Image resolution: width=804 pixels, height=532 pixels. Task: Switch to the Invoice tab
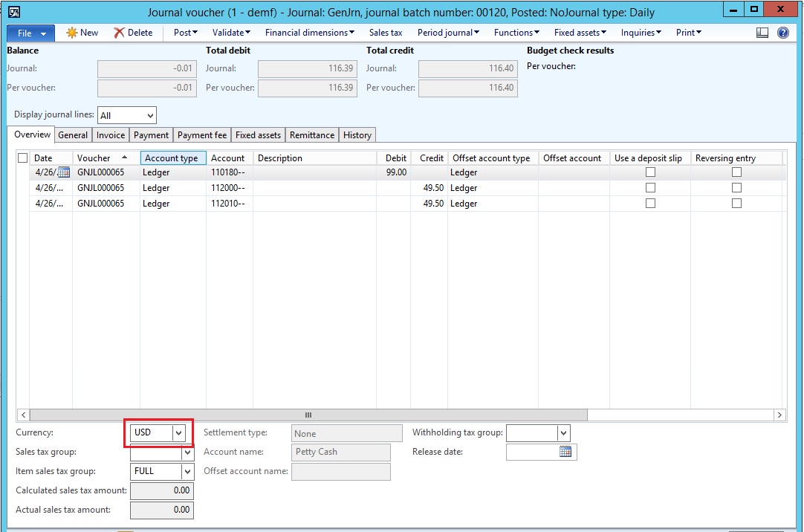click(111, 135)
